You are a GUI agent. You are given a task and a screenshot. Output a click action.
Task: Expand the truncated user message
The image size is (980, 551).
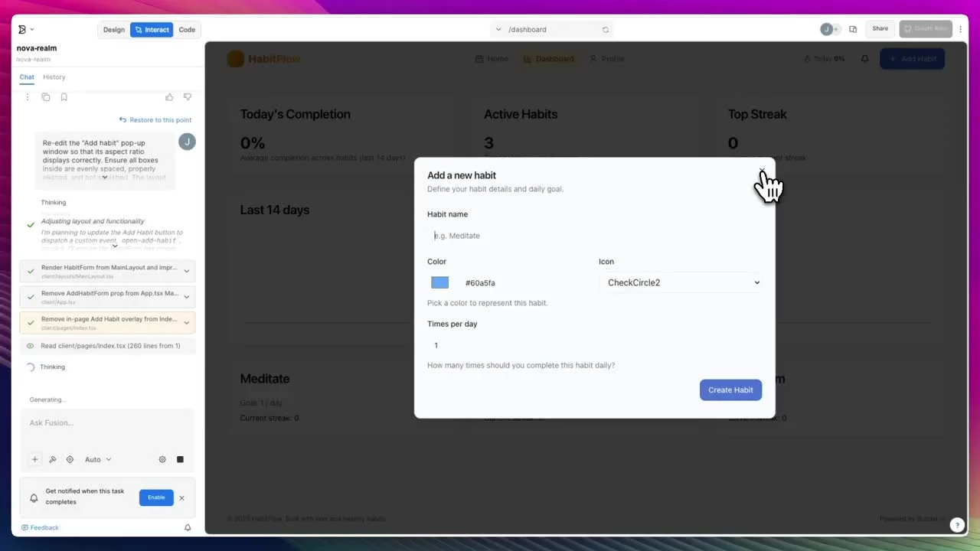point(105,178)
